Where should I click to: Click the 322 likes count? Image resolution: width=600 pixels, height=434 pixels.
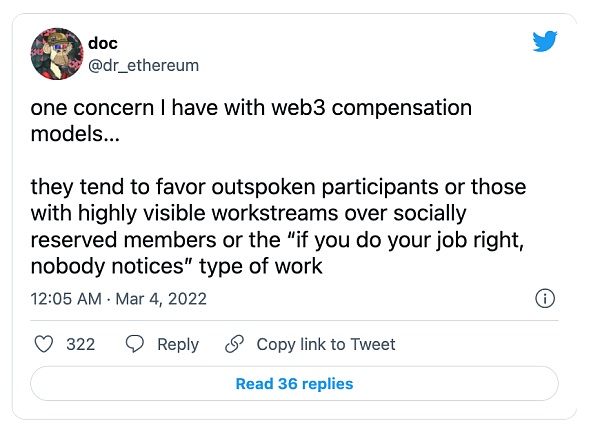[x=80, y=344]
